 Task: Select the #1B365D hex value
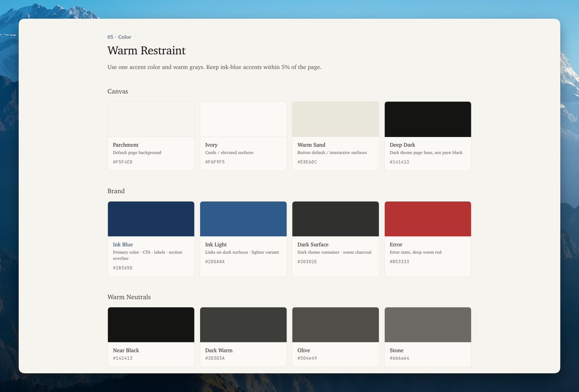123,268
